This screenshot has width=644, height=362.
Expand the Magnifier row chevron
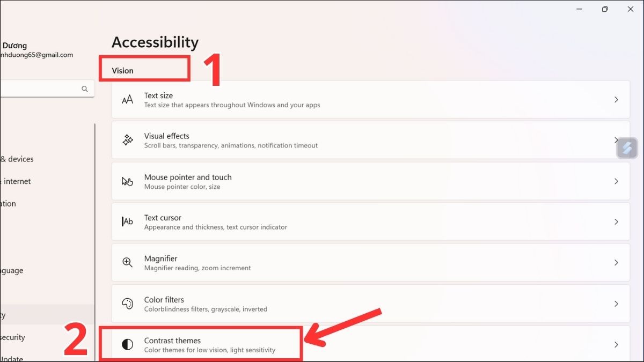616,263
